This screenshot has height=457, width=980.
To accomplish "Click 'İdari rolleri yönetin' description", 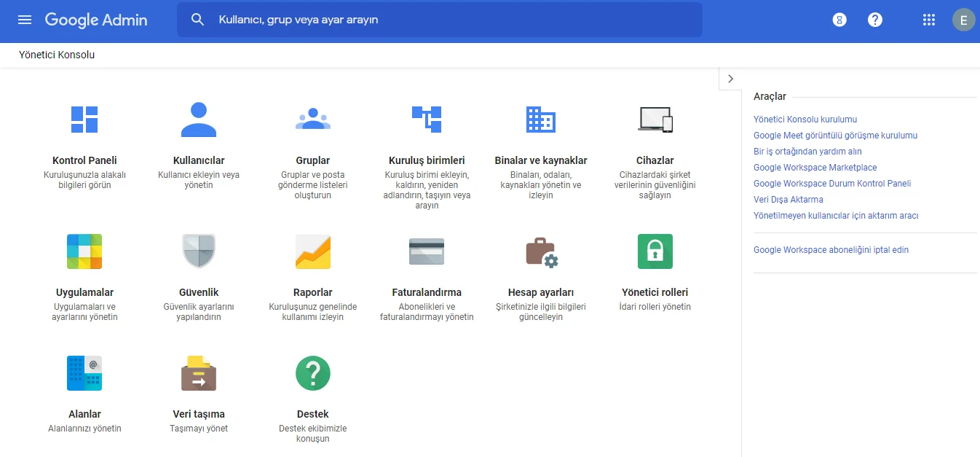I will pos(655,307).
